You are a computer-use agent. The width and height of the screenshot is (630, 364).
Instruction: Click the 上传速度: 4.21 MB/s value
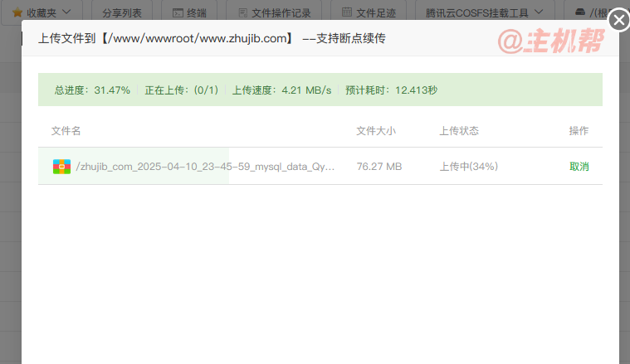pos(281,90)
